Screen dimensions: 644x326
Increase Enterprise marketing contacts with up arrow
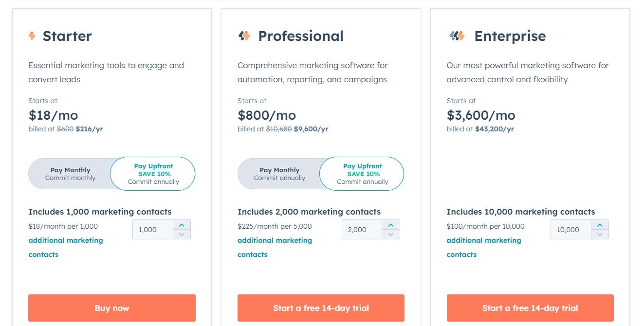(x=600, y=225)
